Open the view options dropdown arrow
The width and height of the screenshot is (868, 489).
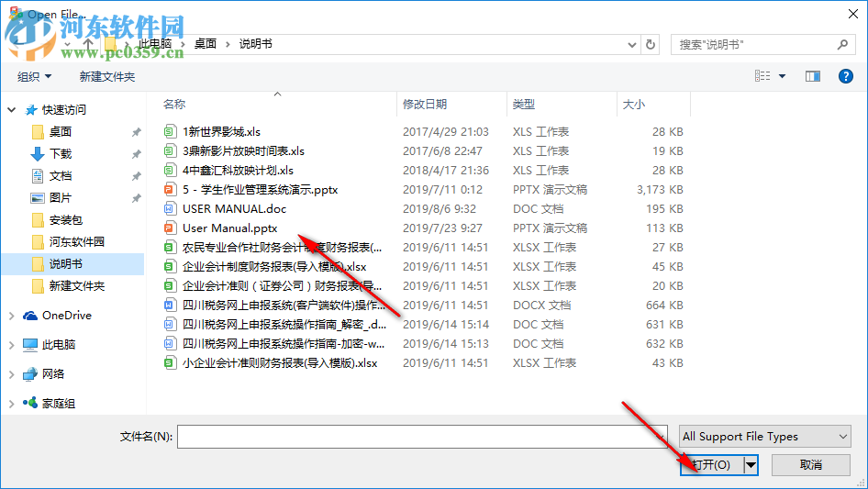[x=782, y=76]
